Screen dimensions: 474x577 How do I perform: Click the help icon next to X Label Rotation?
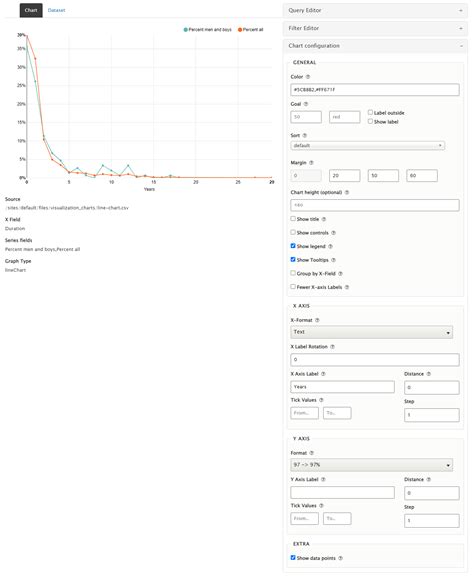pos(332,347)
